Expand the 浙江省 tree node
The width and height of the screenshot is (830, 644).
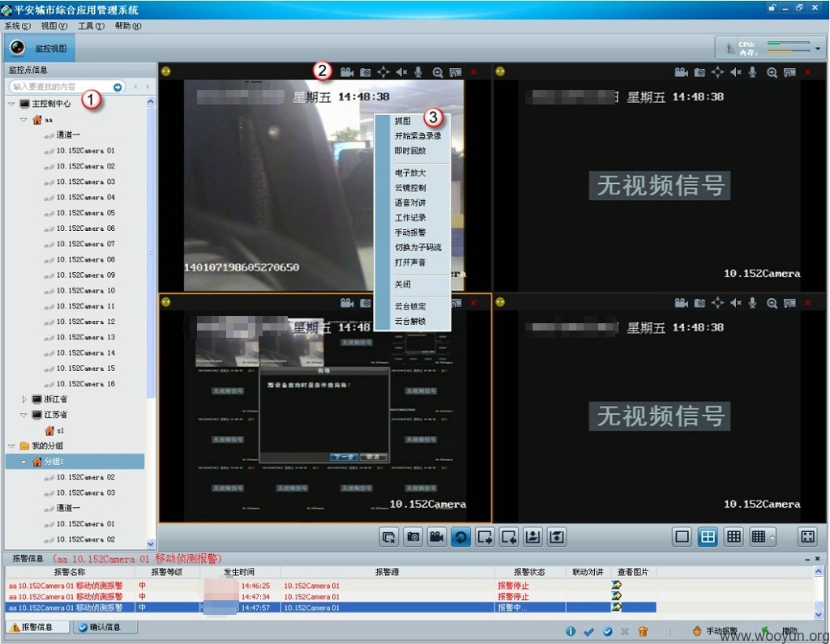pyautogui.click(x=24, y=399)
